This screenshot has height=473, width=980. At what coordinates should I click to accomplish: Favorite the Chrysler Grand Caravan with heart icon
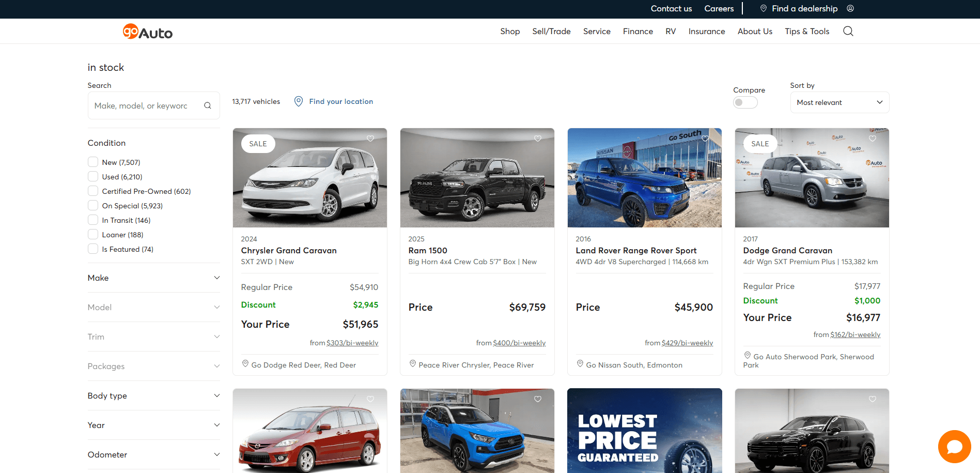(x=370, y=139)
